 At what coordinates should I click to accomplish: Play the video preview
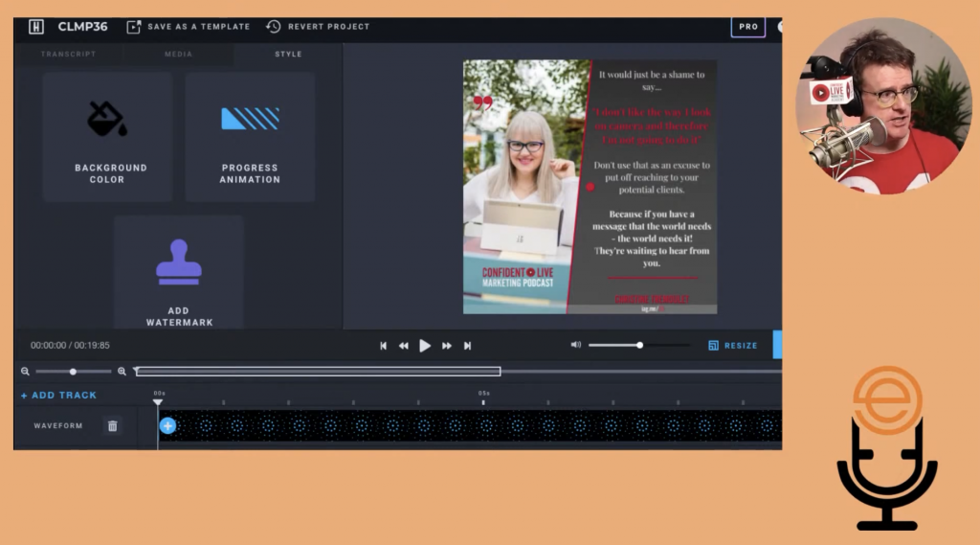click(424, 346)
